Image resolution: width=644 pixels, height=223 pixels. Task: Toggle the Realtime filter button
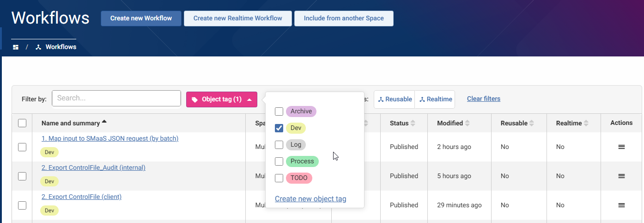435,99
